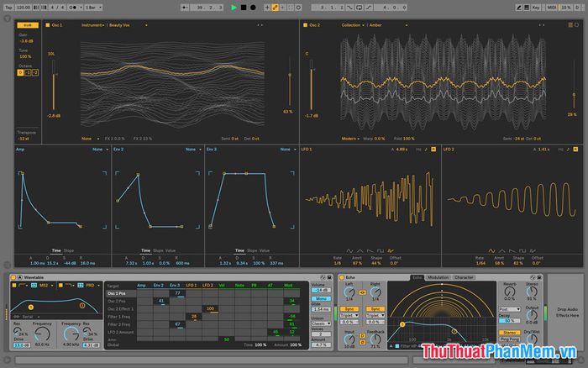Open the Env 2 loop None dropdown
This screenshot has width=588, height=368.
(193, 150)
